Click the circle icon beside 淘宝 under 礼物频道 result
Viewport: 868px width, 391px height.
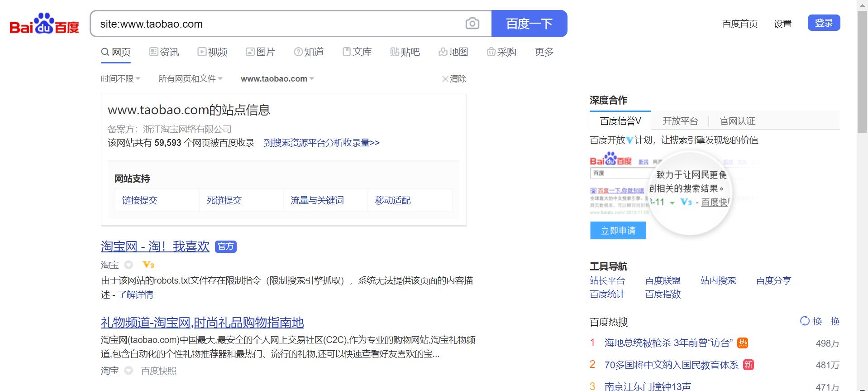click(129, 371)
